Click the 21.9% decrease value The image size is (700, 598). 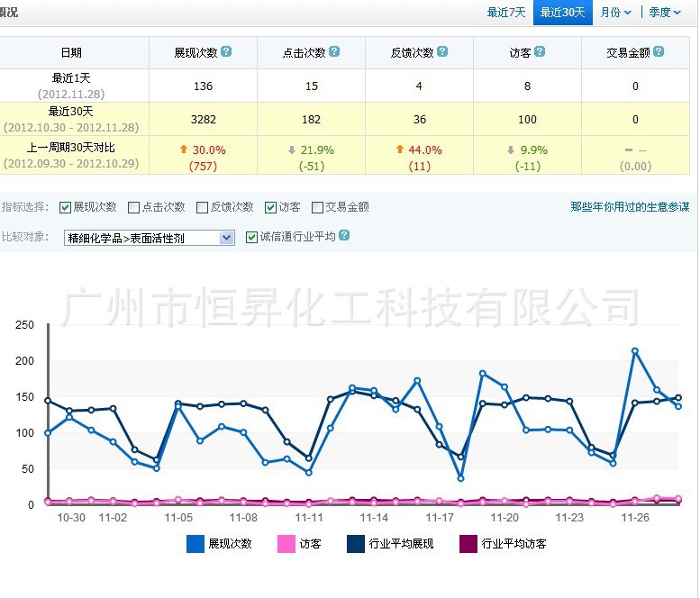(317, 149)
